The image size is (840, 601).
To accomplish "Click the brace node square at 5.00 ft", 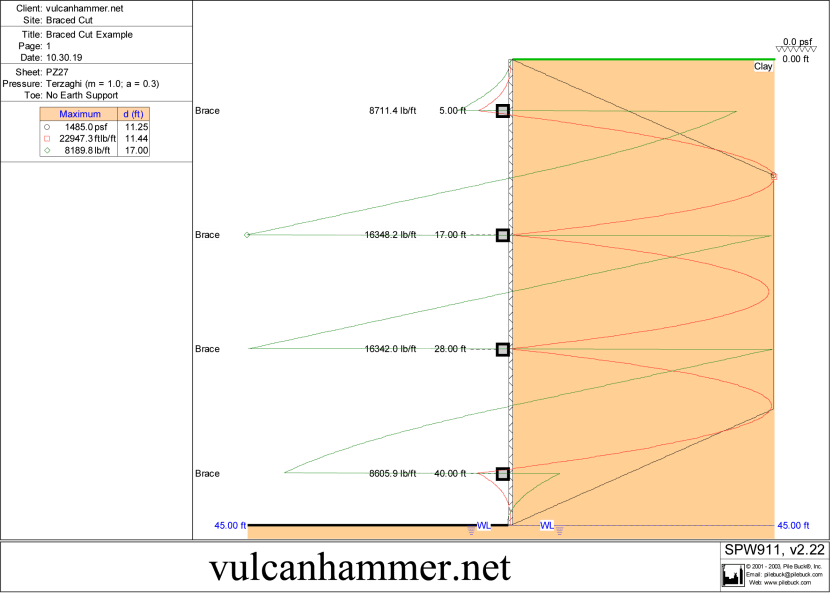I will pyautogui.click(x=503, y=111).
